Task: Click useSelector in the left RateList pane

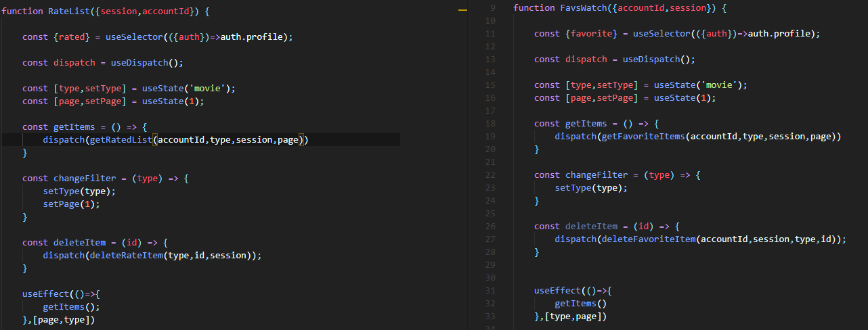Action: click(134, 37)
